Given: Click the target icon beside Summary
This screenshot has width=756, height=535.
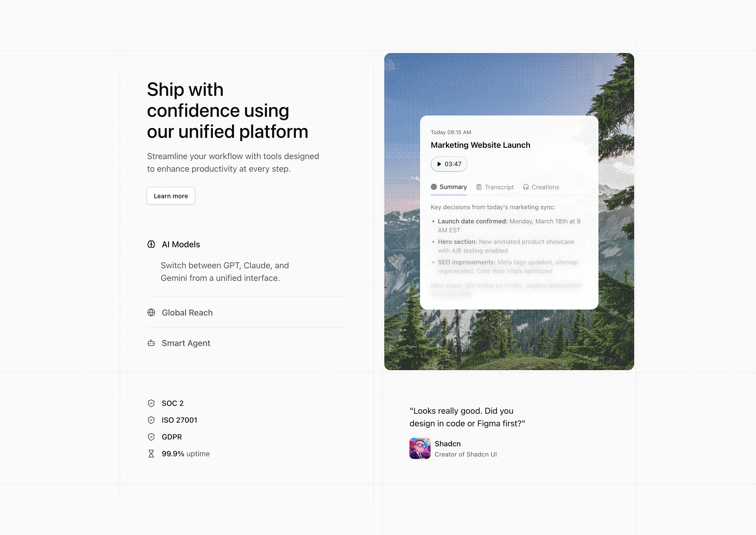Looking at the screenshot, I should [x=434, y=187].
